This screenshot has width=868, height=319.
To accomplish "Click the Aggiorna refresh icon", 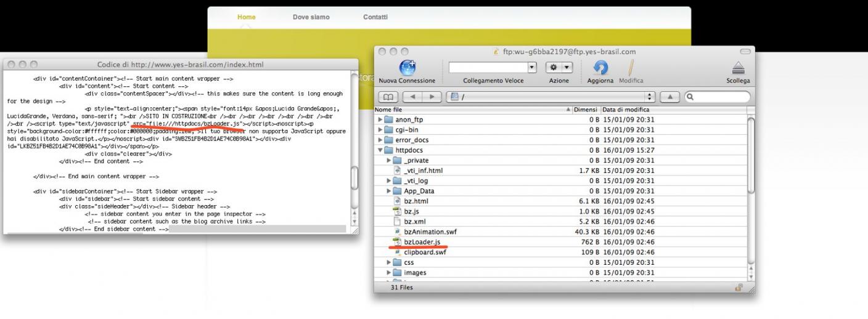I will (x=600, y=67).
